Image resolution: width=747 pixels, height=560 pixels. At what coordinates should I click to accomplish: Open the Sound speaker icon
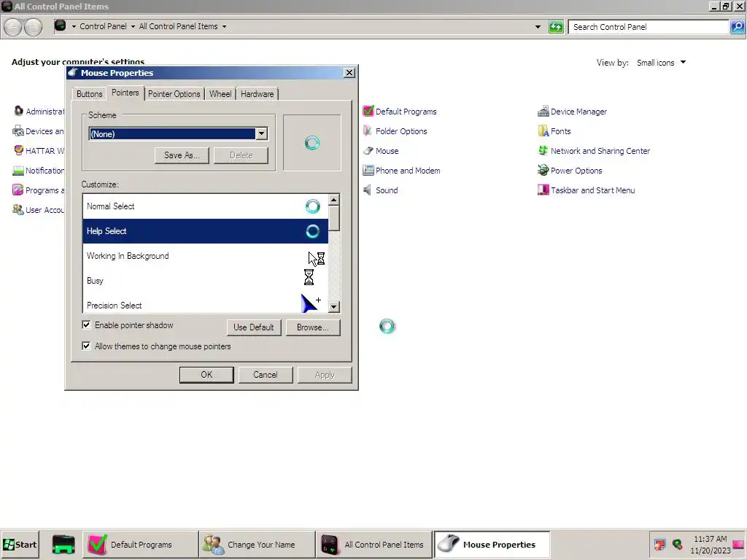point(368,190)
